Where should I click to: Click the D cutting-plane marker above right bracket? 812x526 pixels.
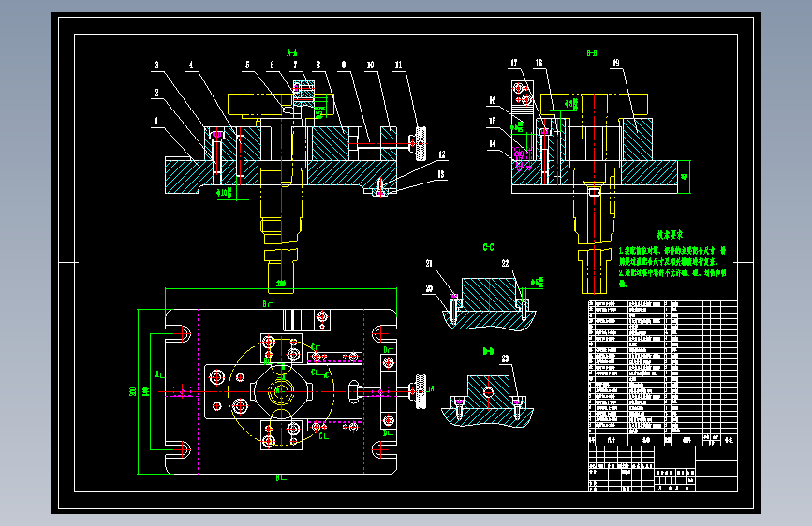click(388, 350)
